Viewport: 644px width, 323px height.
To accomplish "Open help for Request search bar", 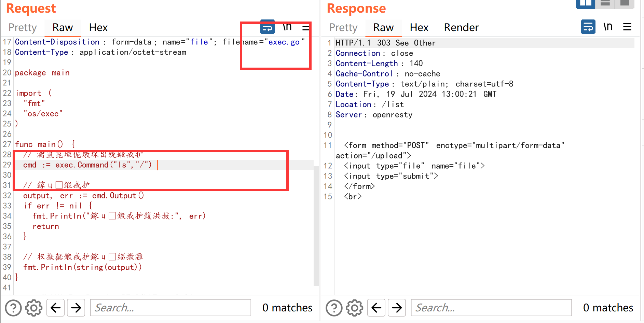I will (13, 308).
